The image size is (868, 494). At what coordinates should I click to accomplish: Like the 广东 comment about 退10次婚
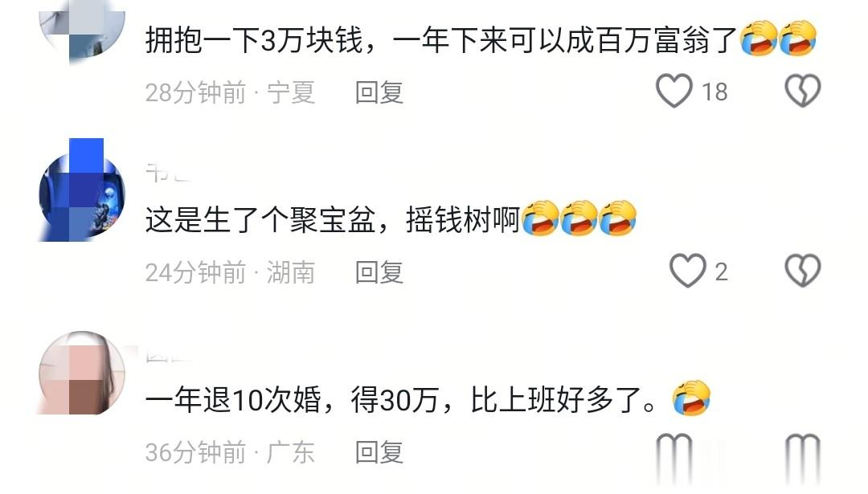(674, 451)
